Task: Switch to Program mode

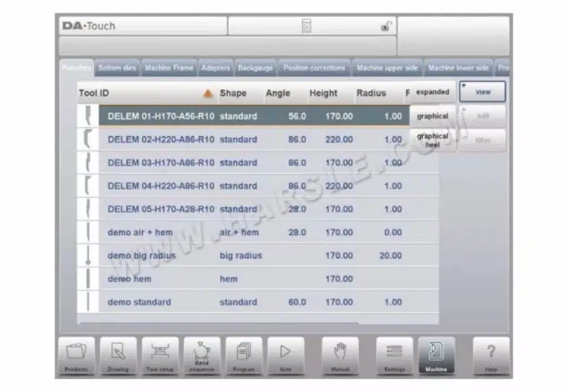Action: tap(244, 356)
